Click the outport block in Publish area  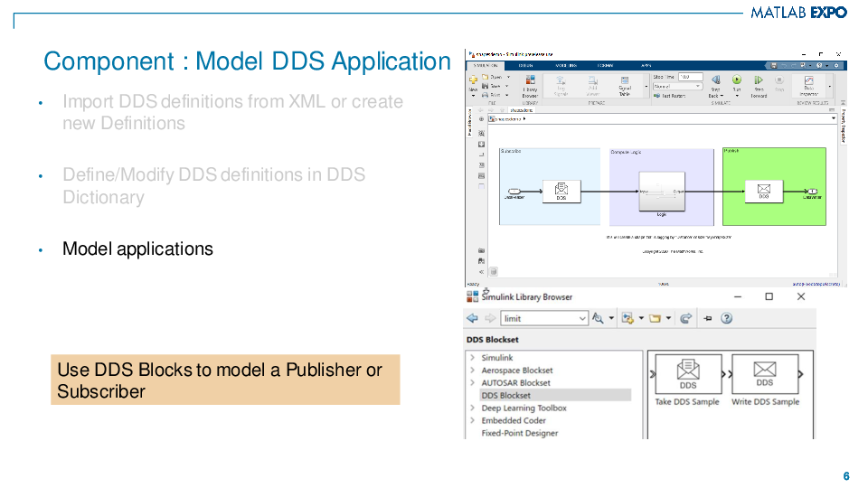click(811, 192)
